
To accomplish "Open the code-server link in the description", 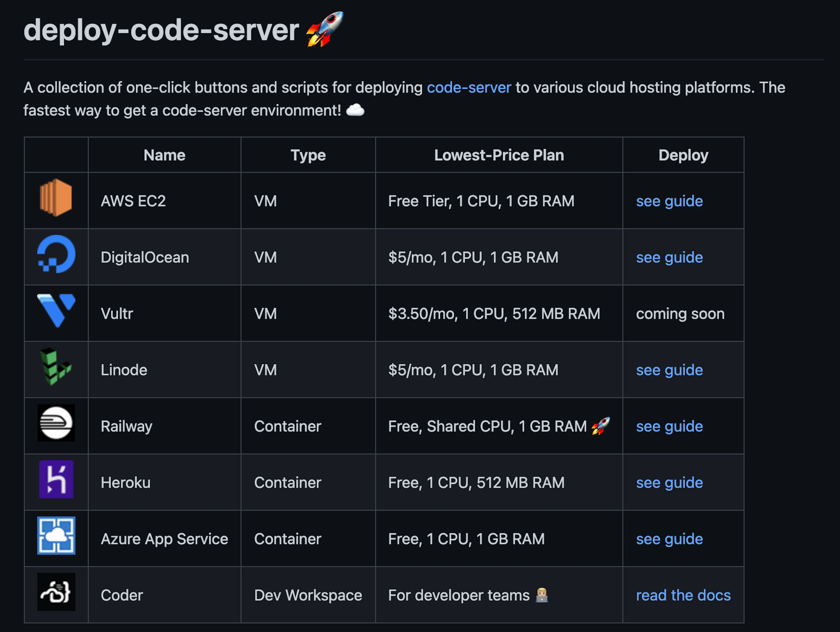I will pos(469,87).
